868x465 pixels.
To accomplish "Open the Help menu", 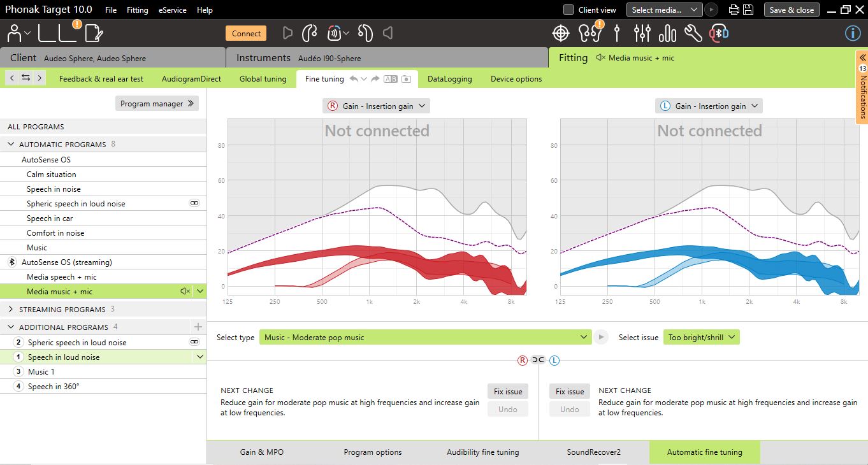I will tap(205, 10).
